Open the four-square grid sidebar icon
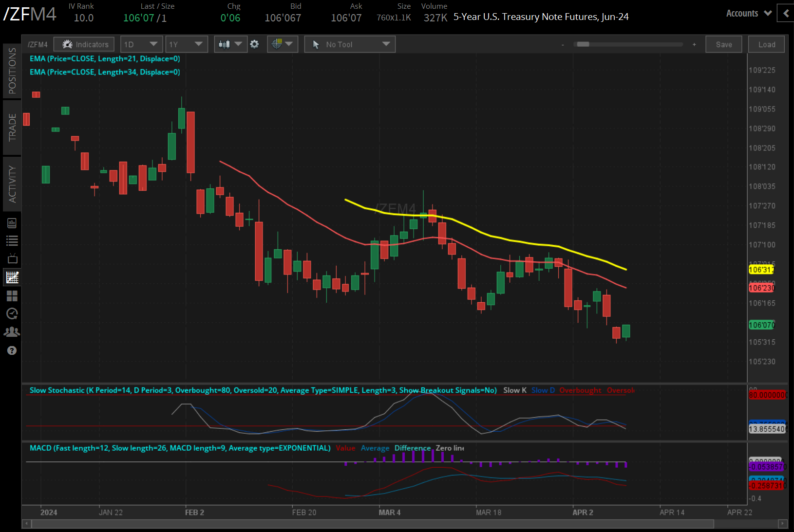Viewport: 794px width, 532px height. tap(12, 296)
